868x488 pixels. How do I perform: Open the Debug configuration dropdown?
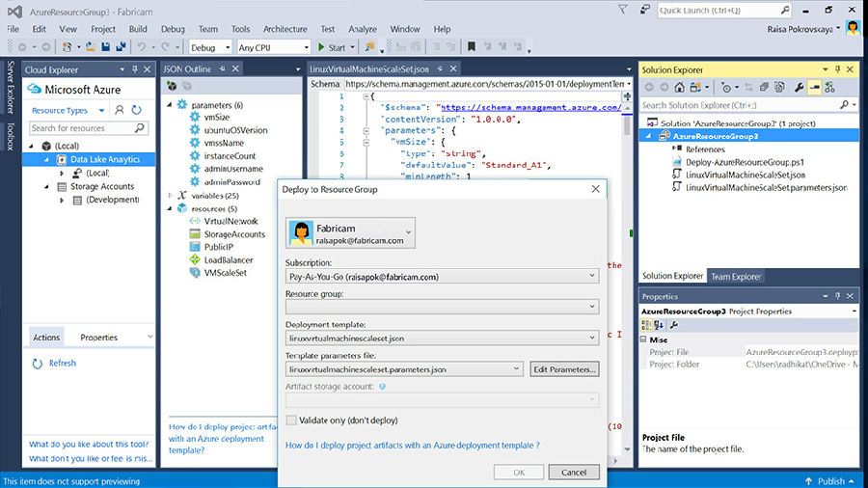[228, 47]
